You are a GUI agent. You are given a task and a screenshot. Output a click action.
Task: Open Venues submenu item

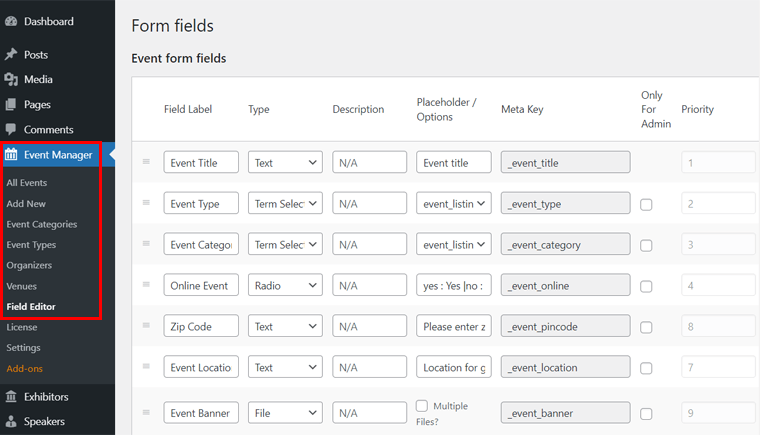[21, 286]
